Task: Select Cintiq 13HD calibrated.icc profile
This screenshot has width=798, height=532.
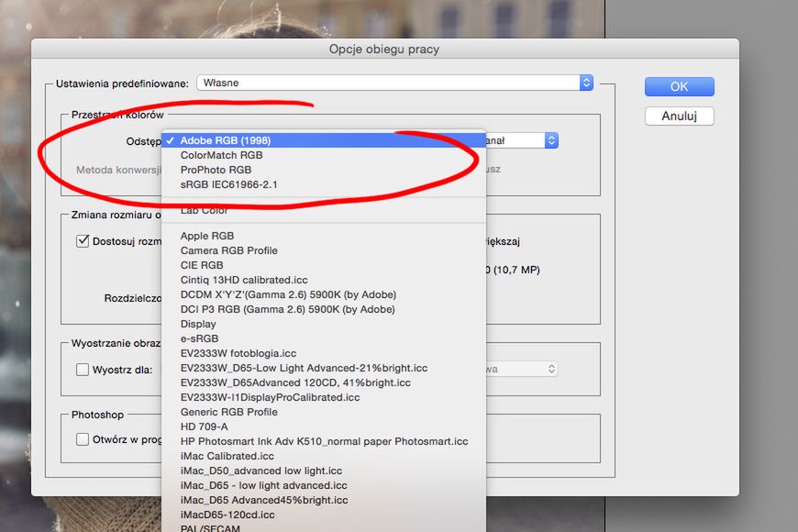Action: 324,280
